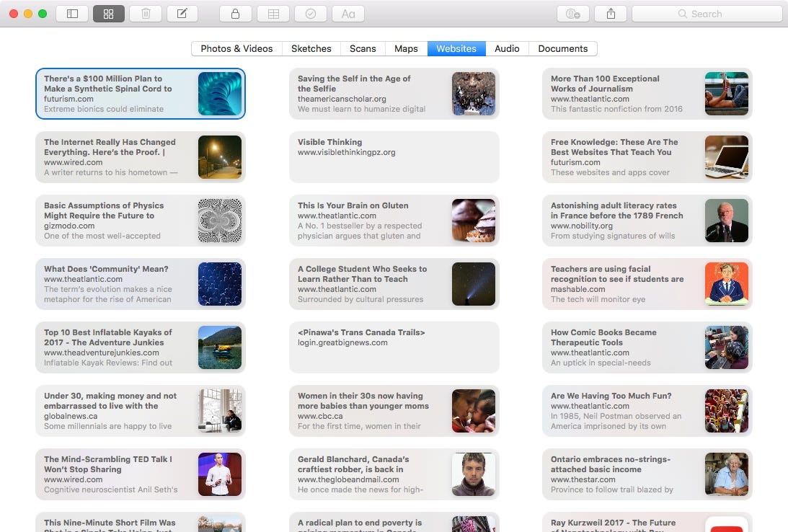The width and height of the screenshot is (788, 532).
Task: Click the checklist checkmark icon
Action: [311, 14]
